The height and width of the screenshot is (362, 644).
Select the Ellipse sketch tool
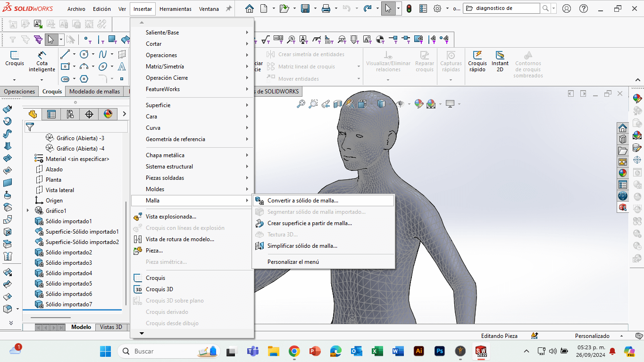coord(103,67)
